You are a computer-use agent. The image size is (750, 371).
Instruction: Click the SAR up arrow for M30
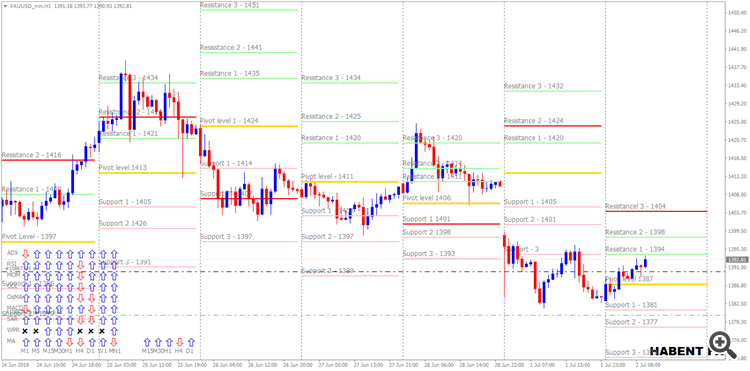pos(59,320)
